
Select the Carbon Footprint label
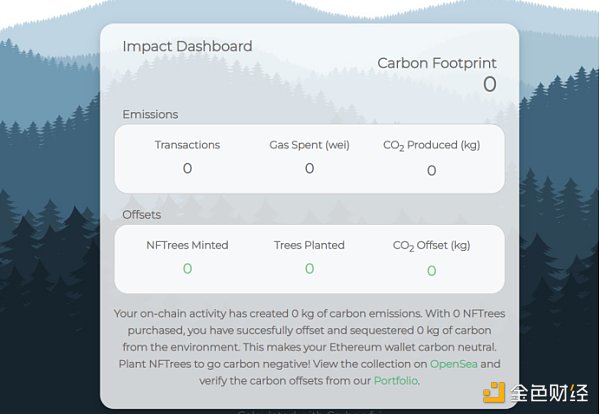tap(436, 63)
